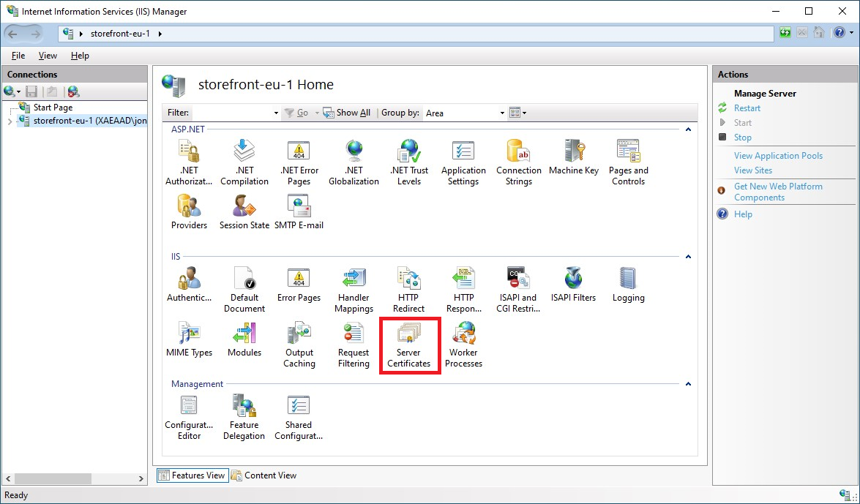860x504 pixels.
Task: Open View Application Pools link
Action: (x=778, y=156)
